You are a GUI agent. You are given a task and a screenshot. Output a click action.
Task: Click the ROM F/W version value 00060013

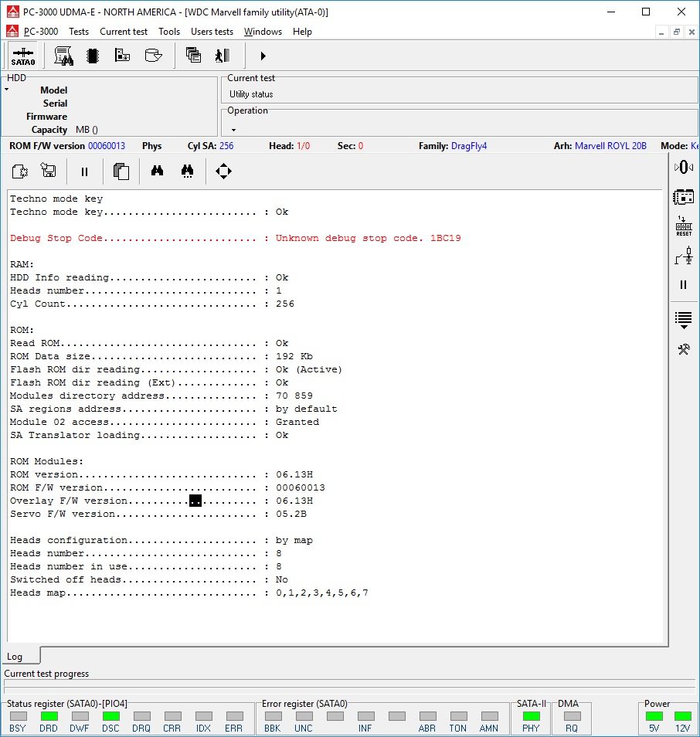[x=107, y=146]
